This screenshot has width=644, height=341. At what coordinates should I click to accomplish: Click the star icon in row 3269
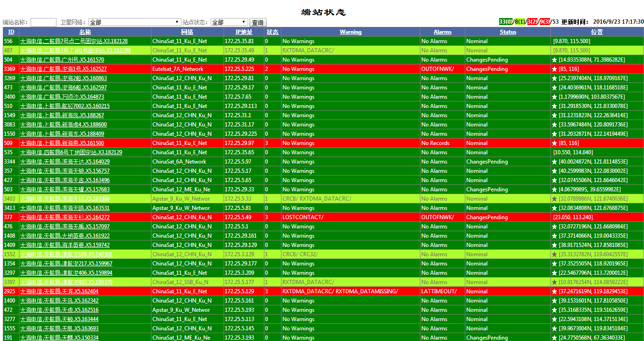tap(554, 78)
